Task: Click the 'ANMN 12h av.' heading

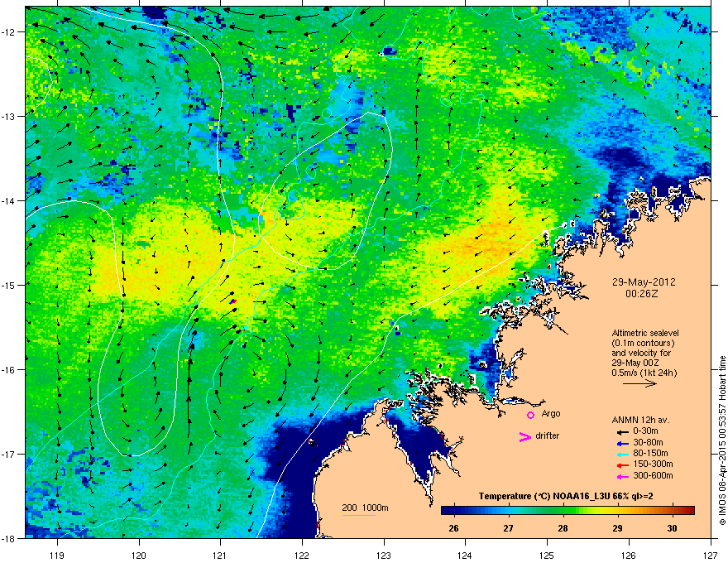Action: pos(640,420)
